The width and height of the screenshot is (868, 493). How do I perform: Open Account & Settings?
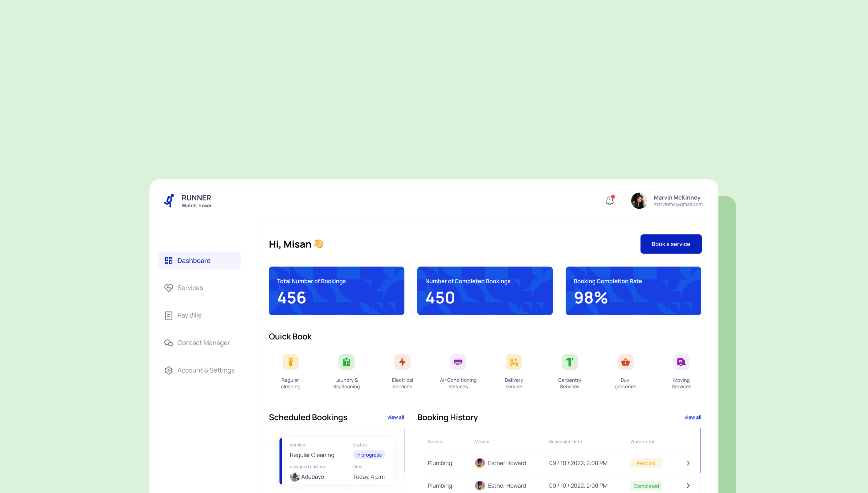pyautogui.click(x=199, y=370)
